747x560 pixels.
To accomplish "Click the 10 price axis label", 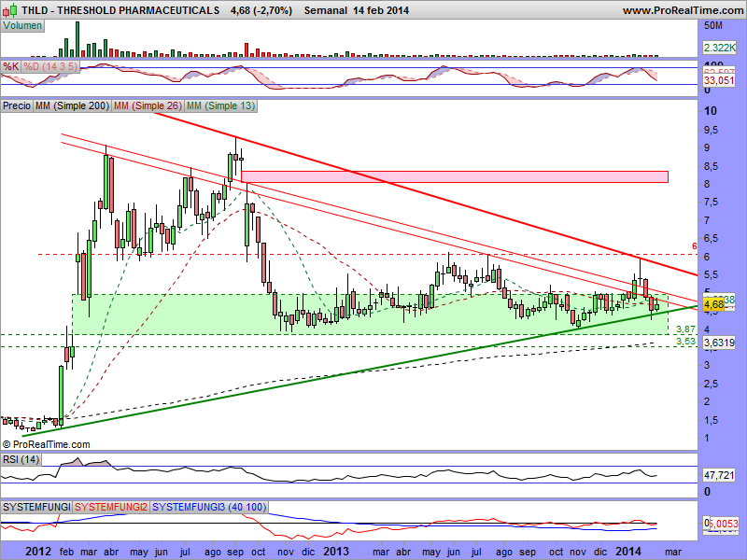I will pos(711,111).
